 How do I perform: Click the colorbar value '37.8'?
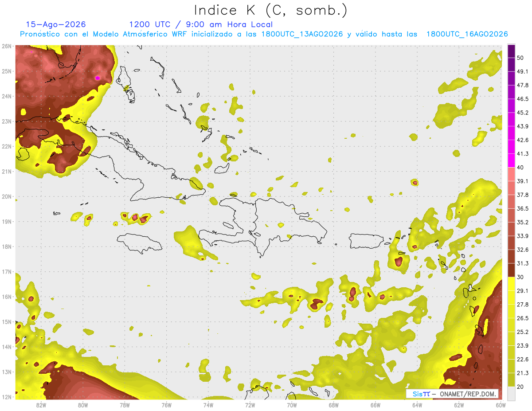(x=522, y=195)
